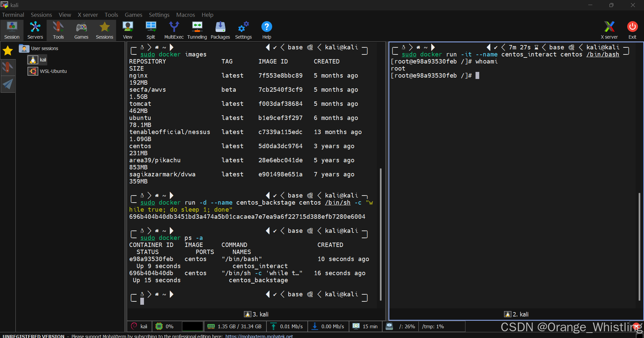Open the Settings gear toolbar icon
This screenshot has width=644, height=338.
point(243,30)
